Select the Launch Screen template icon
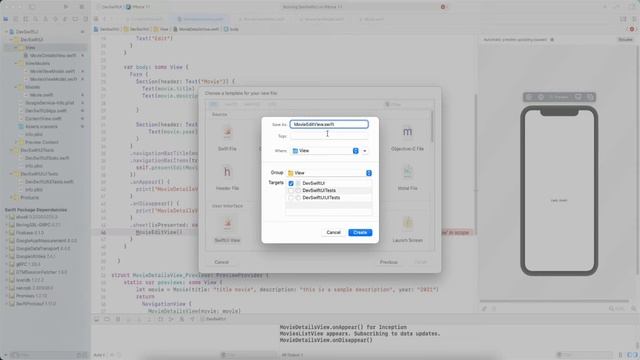The width and height of the screenshot is (640, 360). (x=407, y=224)
